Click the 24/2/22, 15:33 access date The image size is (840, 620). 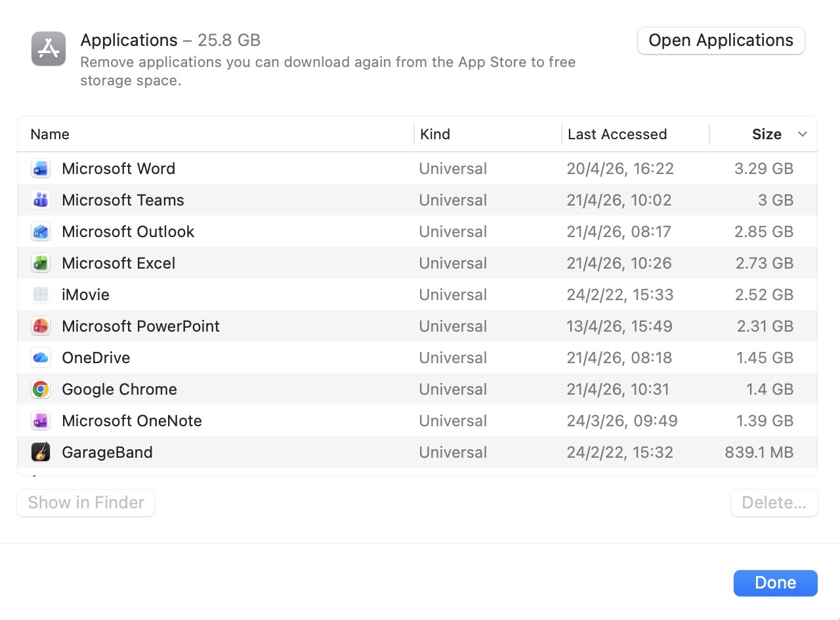620,295
